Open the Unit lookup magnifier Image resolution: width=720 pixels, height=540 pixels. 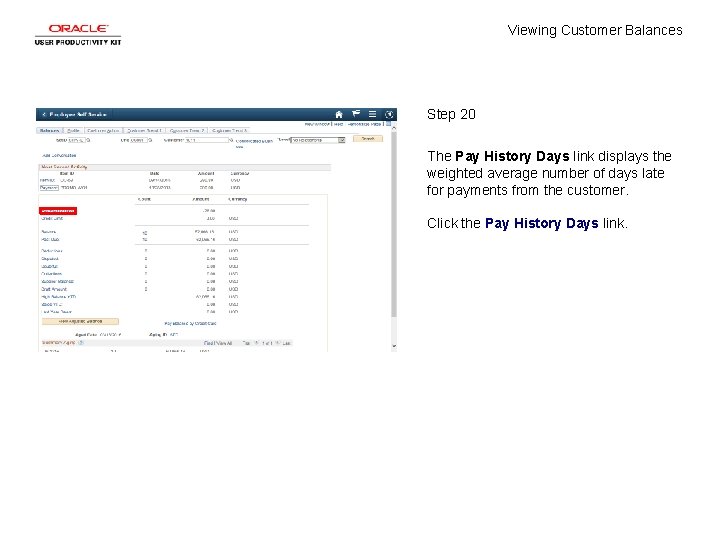point(150,140)
